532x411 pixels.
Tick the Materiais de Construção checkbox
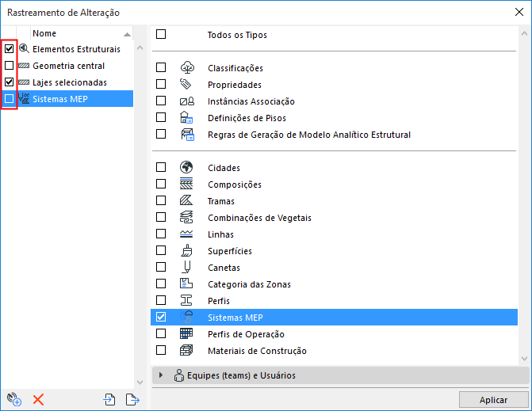point(161,351)
